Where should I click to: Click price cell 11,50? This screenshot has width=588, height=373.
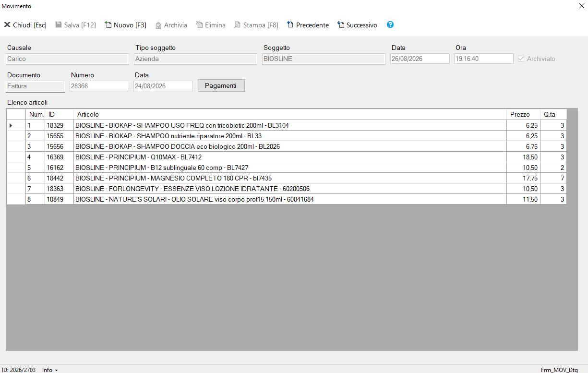click(524, 199)
